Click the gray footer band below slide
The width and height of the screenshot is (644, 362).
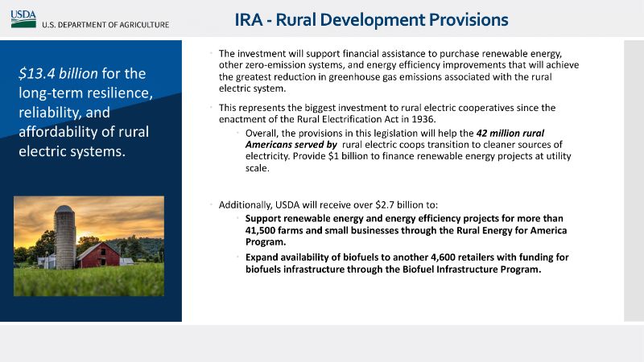point(322,343)
